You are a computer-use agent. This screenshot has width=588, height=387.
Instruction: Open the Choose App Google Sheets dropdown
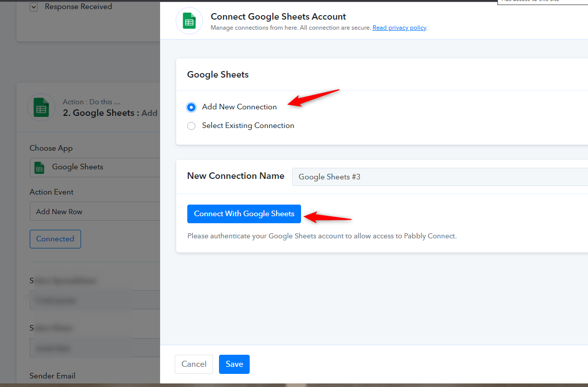95,167
